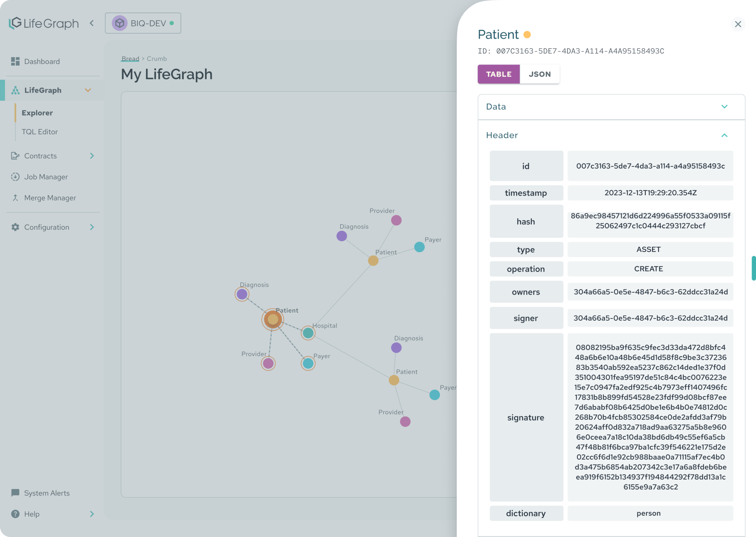Click the Hospital node in graph

tap(308, 333)
